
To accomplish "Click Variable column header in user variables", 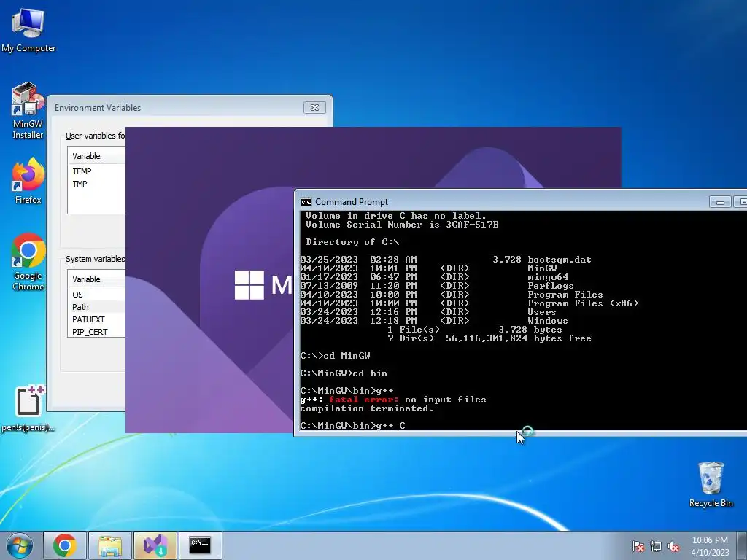I will (97, 156).
